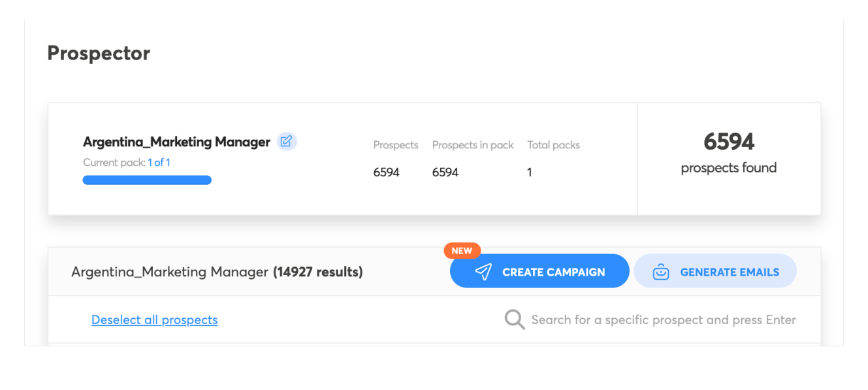Click the edit pencil icon beside pack name
This screenshot has width=868, height=390.
pyautogui.click(x=286, y=141)
